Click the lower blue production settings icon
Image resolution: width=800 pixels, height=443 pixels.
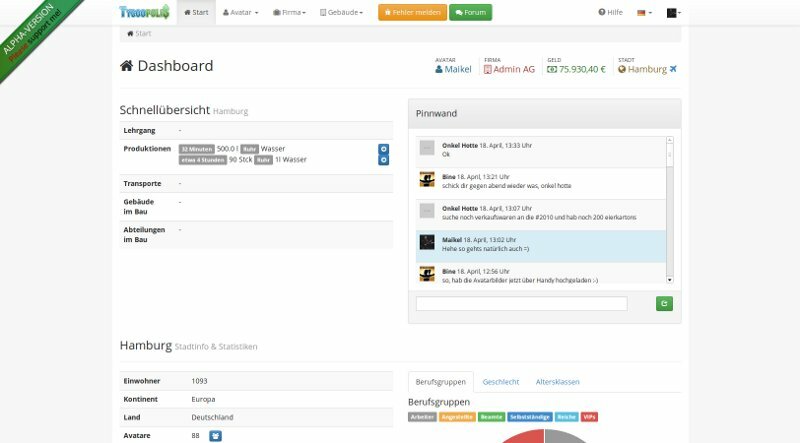point(383,160)
